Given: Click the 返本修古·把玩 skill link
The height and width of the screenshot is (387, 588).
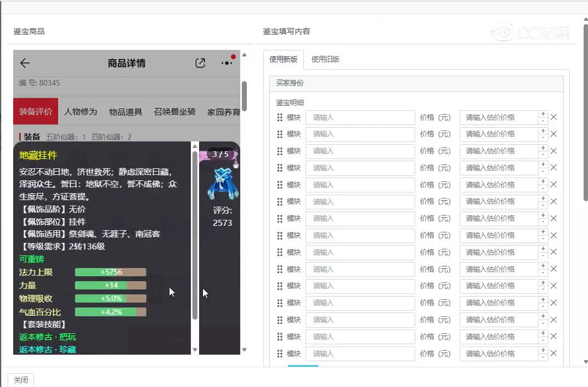Looking at the screenshot, I should pyautogui.click(x=48, y=337).
